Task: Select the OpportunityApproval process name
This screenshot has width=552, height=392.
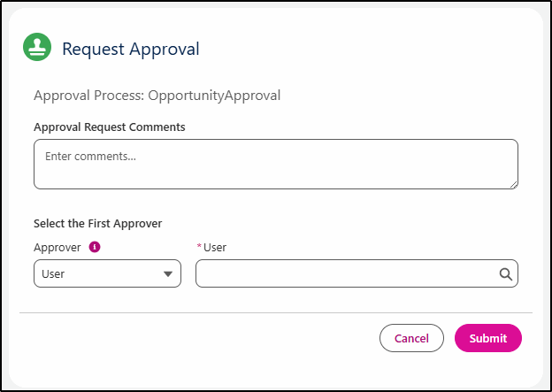Action: (214, 96)
